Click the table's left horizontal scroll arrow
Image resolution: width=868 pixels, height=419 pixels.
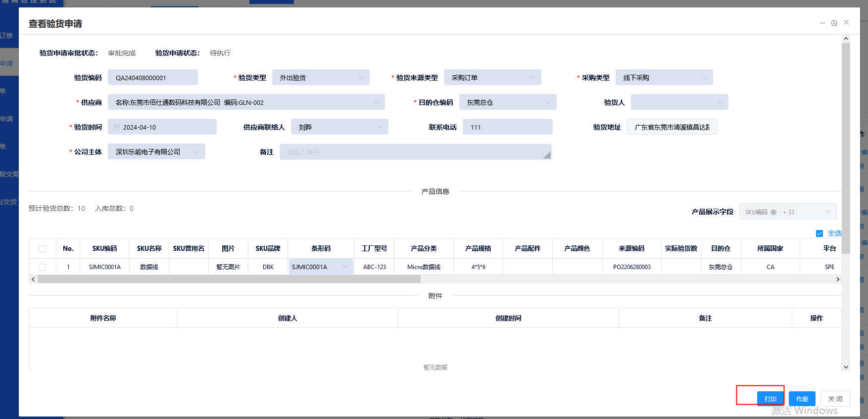click(33, 279)
